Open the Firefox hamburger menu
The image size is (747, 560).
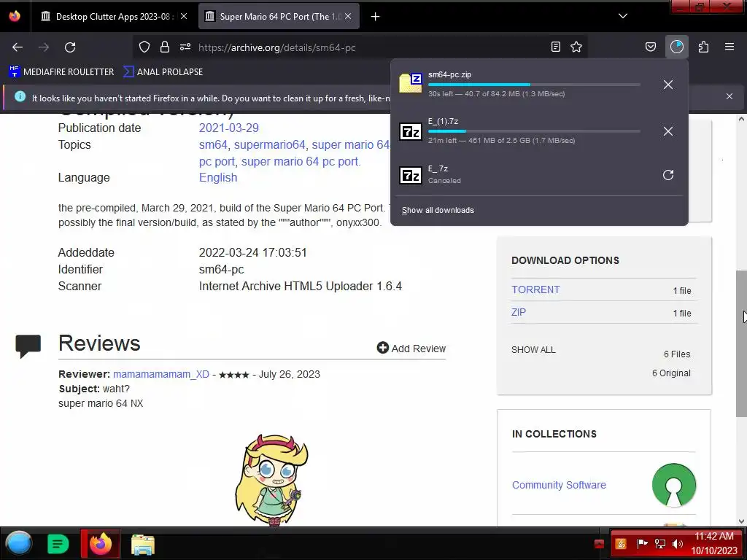click(729, 47)
